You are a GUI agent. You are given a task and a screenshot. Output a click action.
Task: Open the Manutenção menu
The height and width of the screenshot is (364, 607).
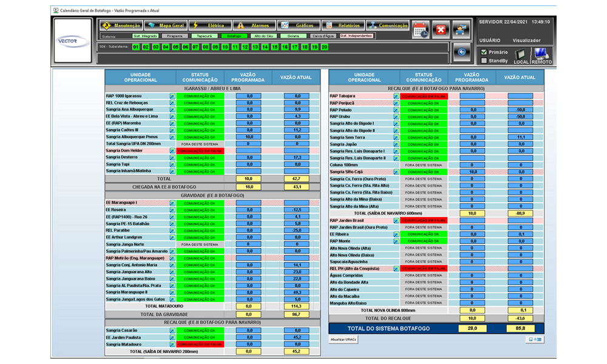click(x=121, y=25)
